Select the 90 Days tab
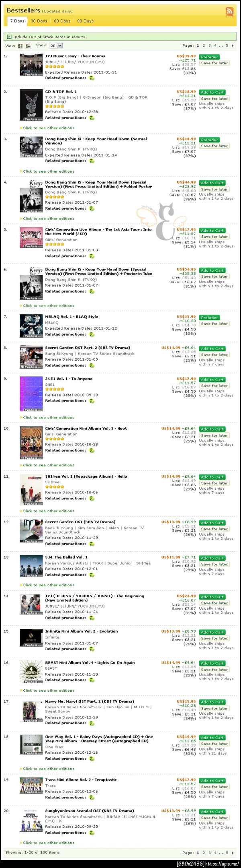Viewport: 241px width, 868px height. tap(85, 21)
